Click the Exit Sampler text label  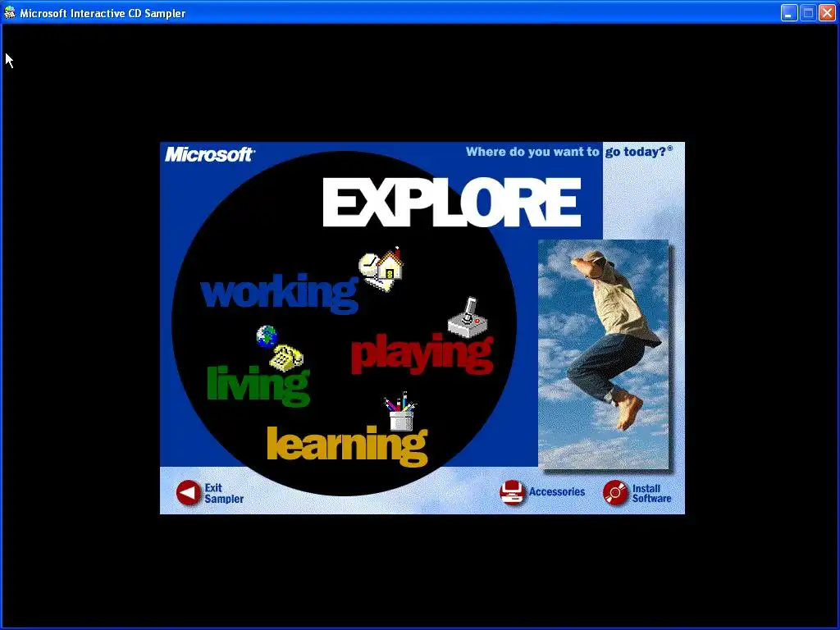point(224,493)
